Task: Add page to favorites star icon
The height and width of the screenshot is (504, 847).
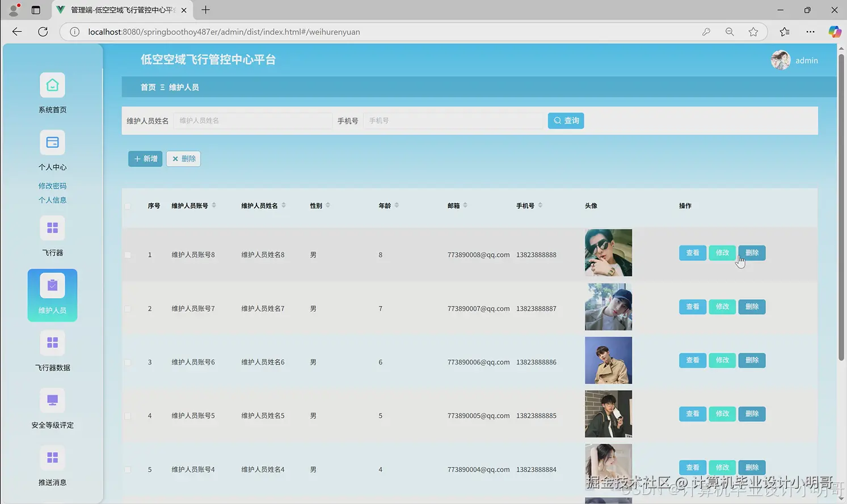Action: pos(753,32)
